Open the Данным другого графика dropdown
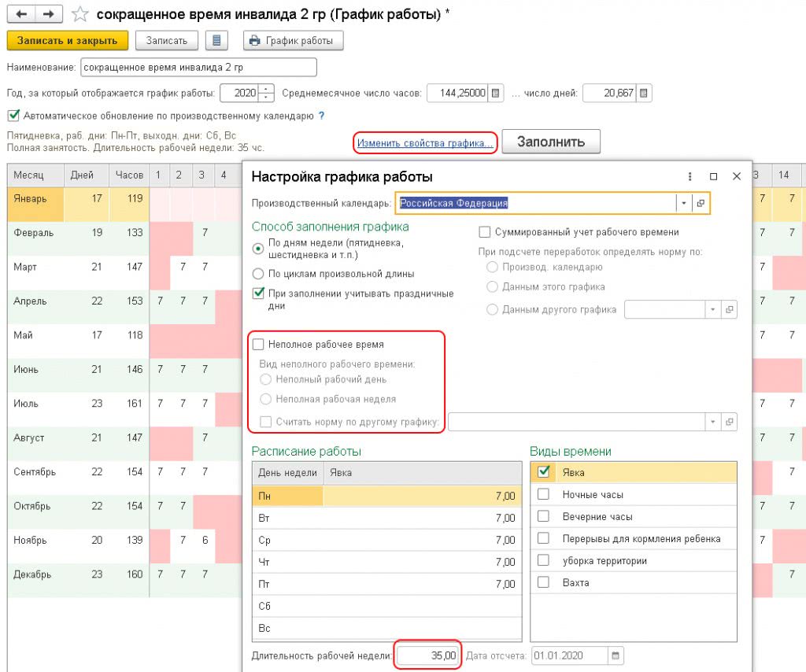 [x=713, y=309]
